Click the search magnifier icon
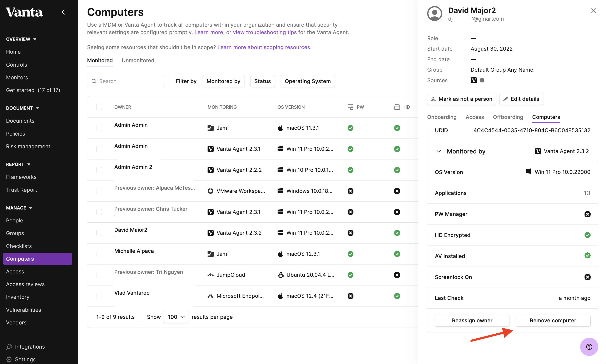Image resolution: width=606 pixels, height=364 pixels. coord(94,81)
